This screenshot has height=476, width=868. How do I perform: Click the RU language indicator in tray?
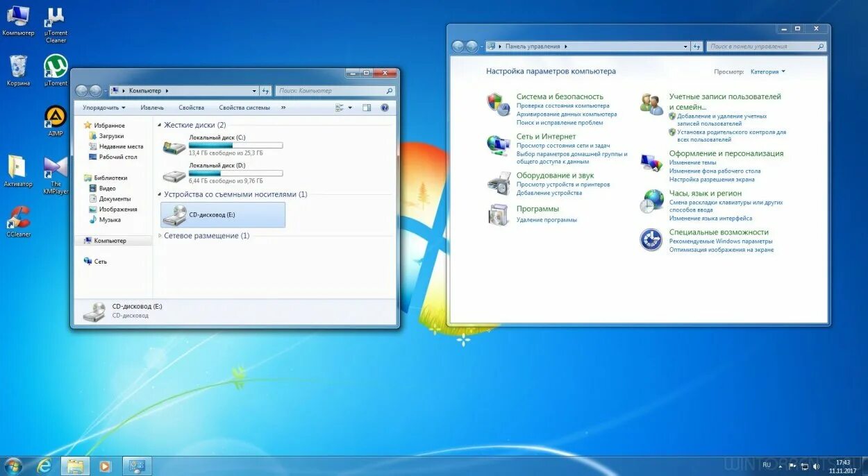coord(767,465)
